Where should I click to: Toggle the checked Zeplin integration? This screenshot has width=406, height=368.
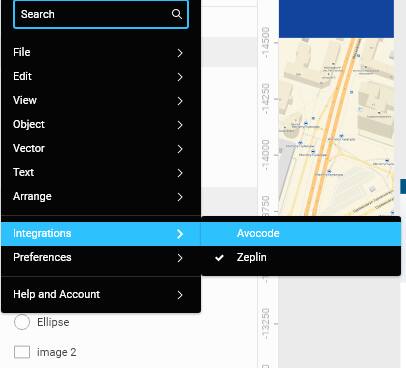[301, 258]
